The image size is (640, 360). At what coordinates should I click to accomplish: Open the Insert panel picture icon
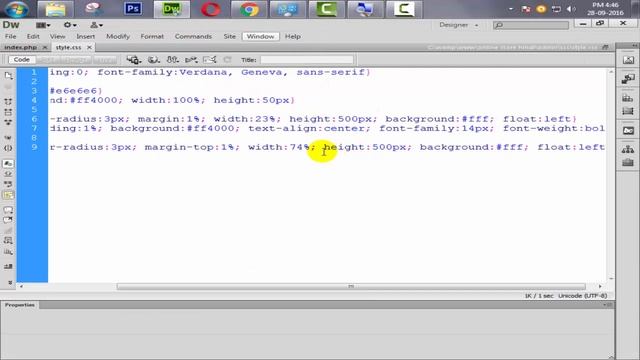click(x=628, y=60)
